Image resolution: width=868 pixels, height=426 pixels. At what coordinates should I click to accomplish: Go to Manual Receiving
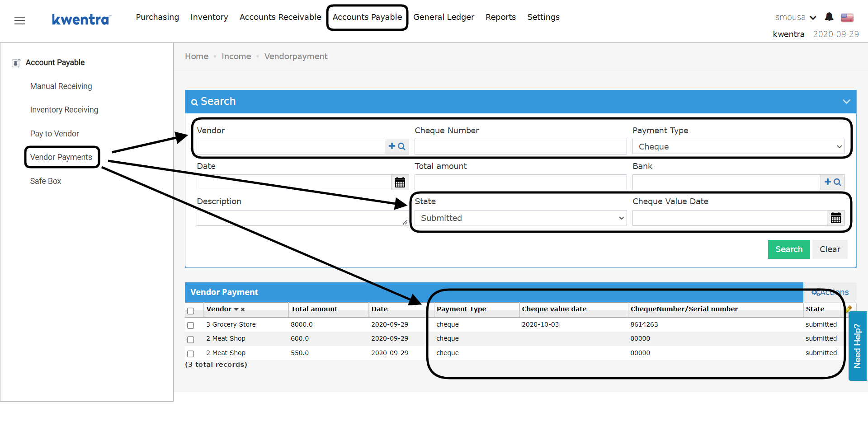[61, 86]
